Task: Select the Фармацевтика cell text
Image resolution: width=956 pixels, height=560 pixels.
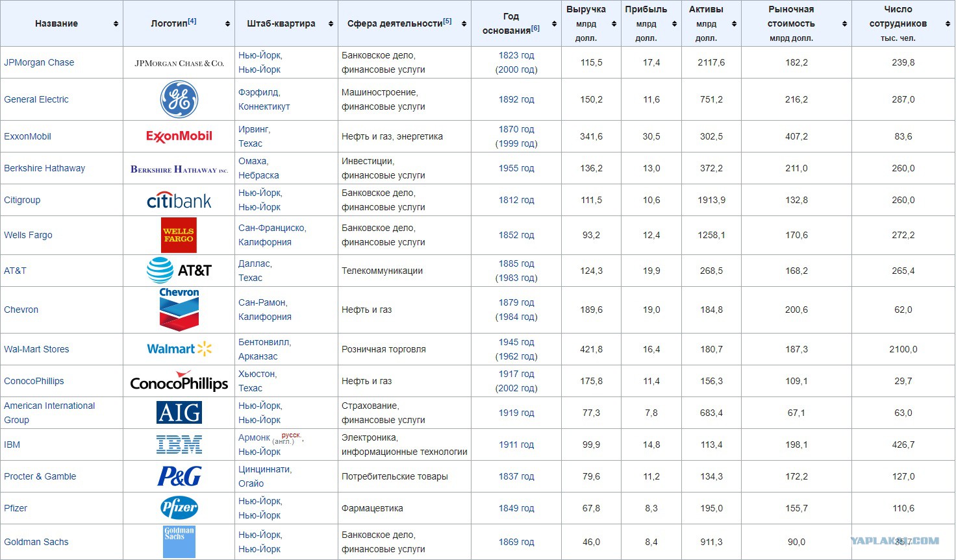Action: coord(372,508)
